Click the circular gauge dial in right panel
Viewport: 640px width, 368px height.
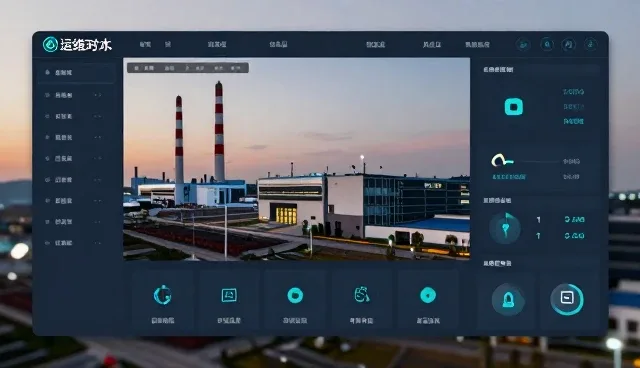[x=505, y=228]
